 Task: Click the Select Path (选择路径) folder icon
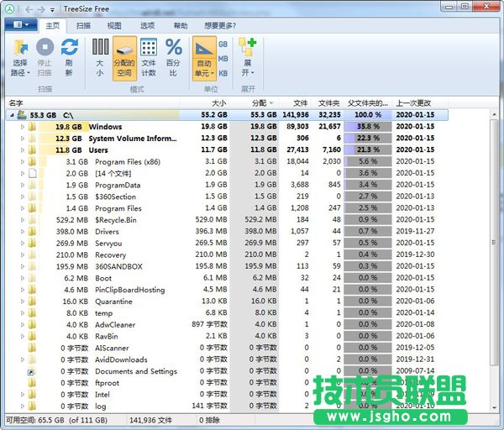coord(20,47)
